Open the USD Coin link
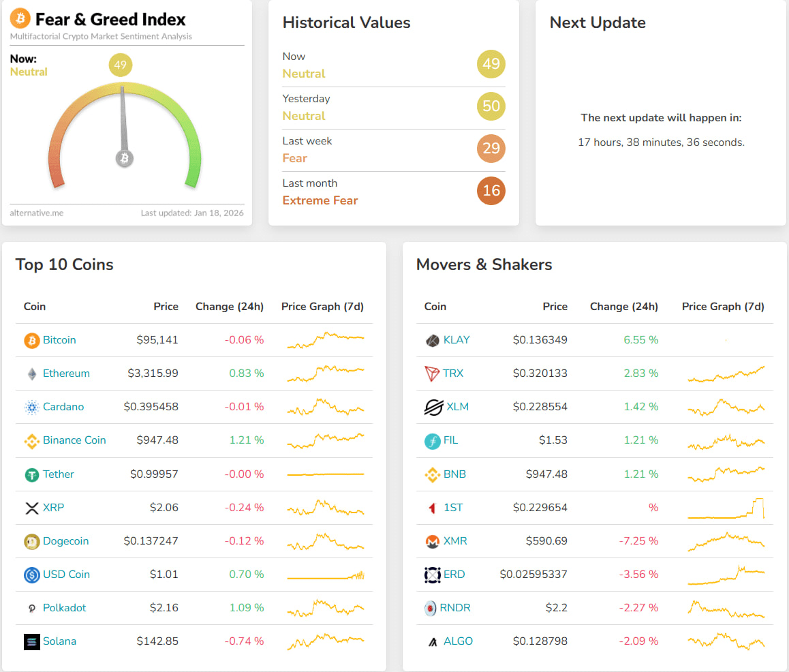 (66, 574)
